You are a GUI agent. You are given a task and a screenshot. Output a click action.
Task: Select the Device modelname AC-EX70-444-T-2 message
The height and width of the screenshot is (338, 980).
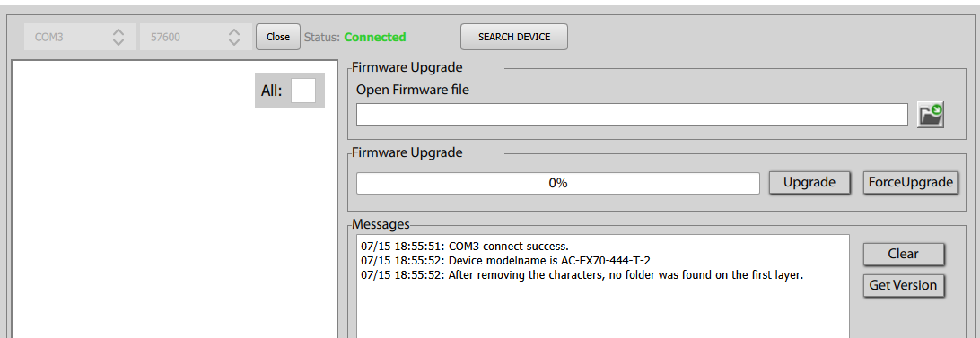pyautogui.click(x=505, y=261)
